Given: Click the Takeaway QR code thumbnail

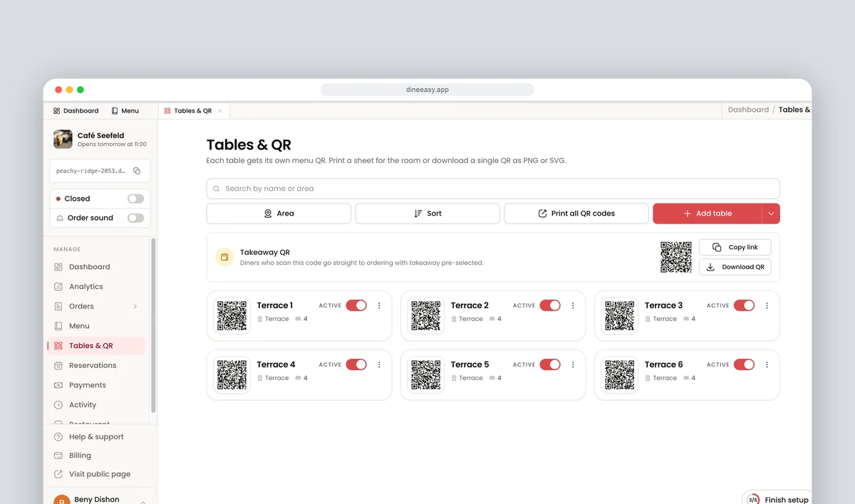Looking at the screenshot, I should (676, 257).
